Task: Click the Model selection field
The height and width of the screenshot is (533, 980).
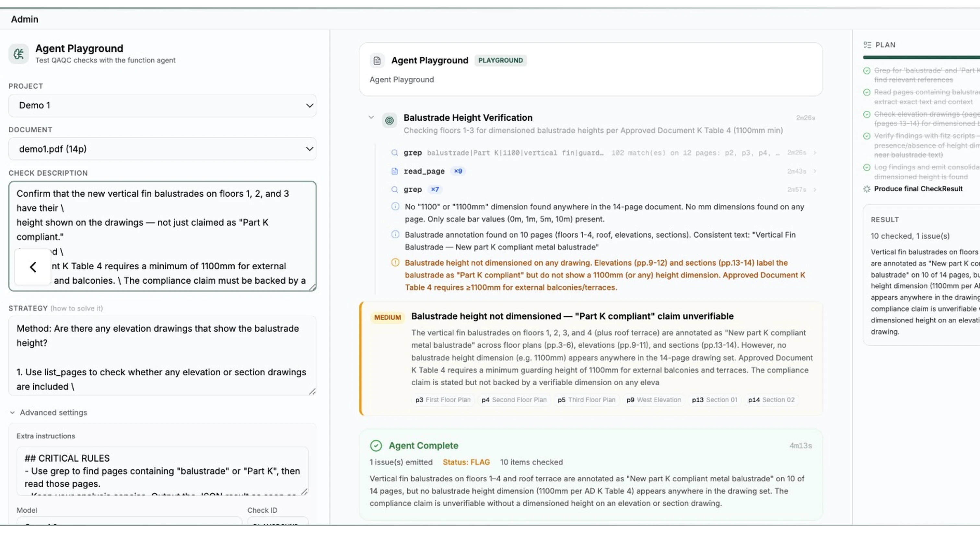Action: pyautogui.click(x=129, y=521)
